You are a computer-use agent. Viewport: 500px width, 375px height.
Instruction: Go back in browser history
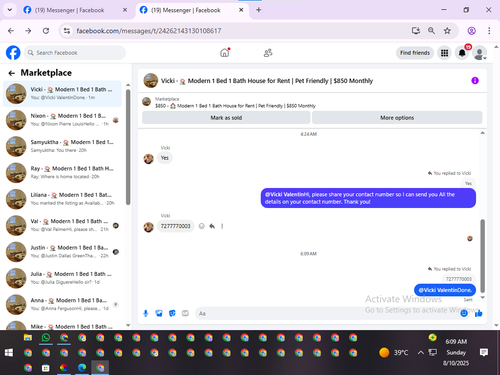11,31
